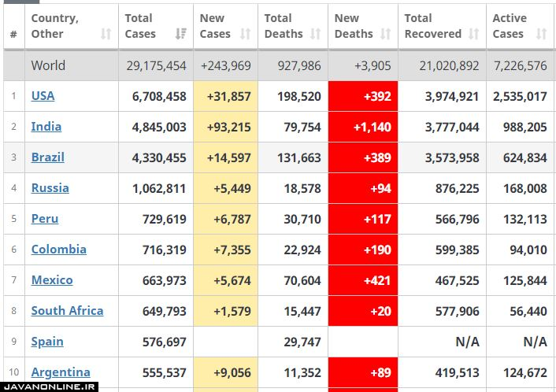The height and width of the screenshot is (392, 556).
Task: Sort by Country, Other column arrows
Action: point(106,34)
